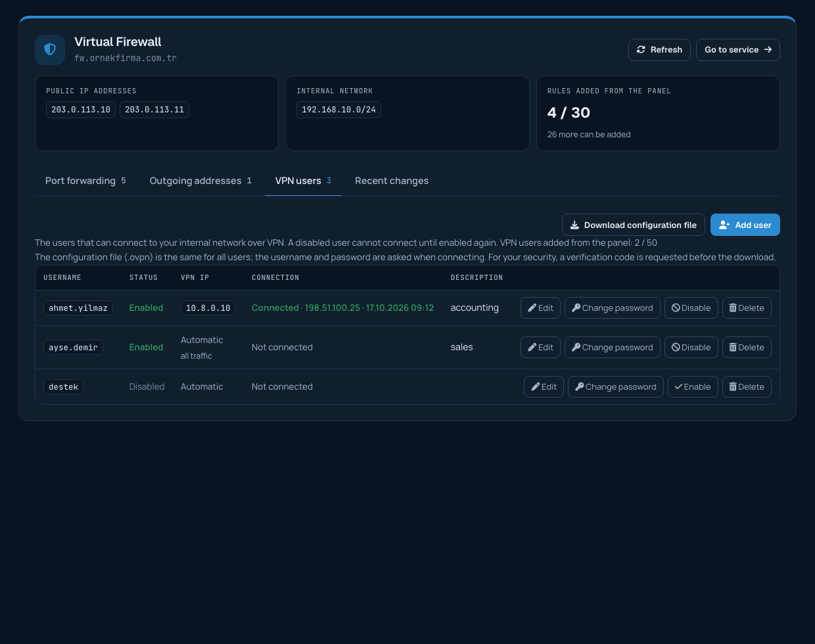The image size is (815, 644).
Task: Change password for ahmet.yilmaz
Action: (x=613, y=308)
